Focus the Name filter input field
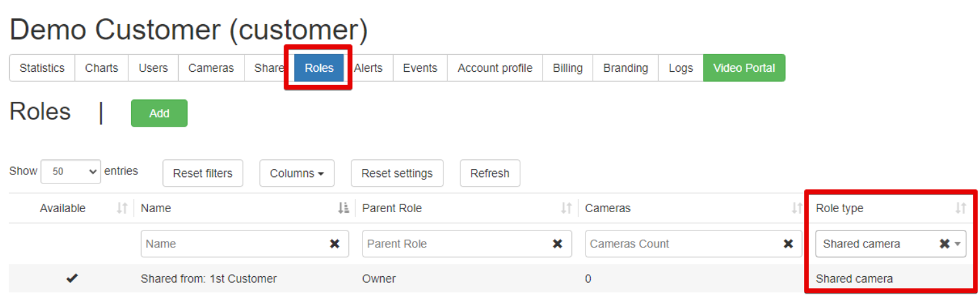This screenshot has height=299, width=980. pyautogui.click(x=233, y=244)
